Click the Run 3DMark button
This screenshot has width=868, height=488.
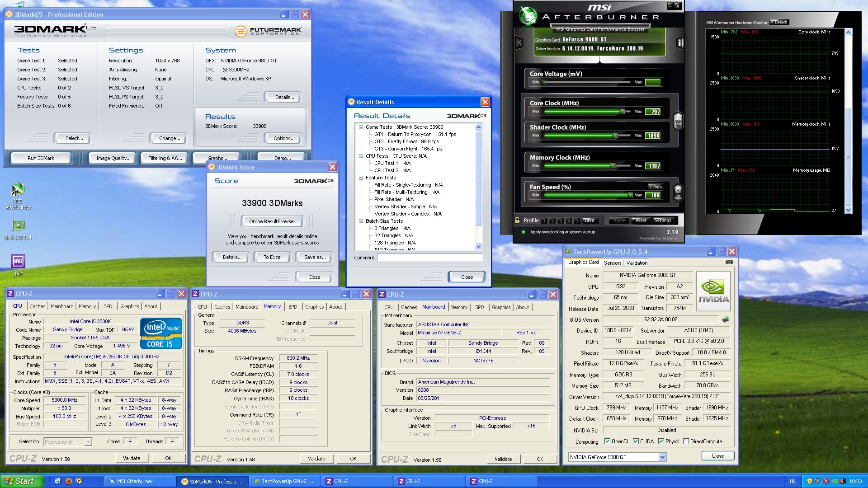(x=41, y=158)
